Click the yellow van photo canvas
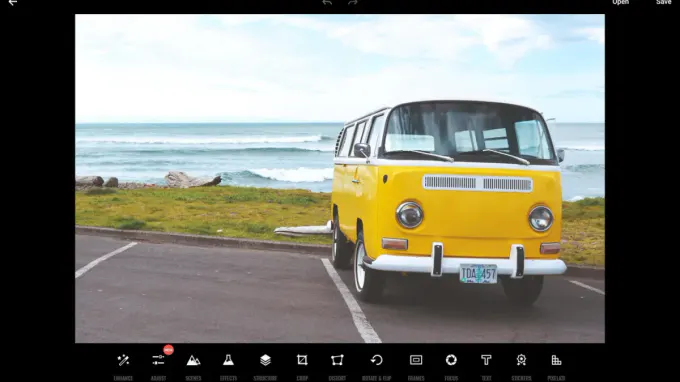Image resolution: width=680 pixels, height=382 pixels. pos(340,179)
